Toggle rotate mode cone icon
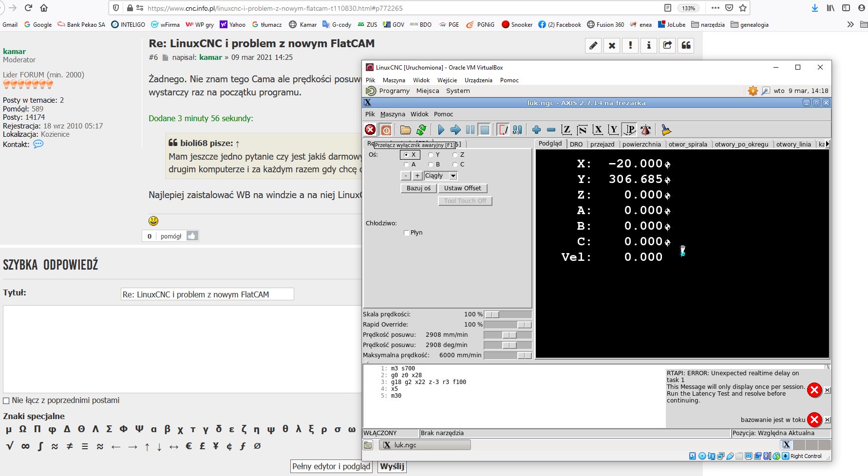868x476 pixels. coord(645,130)
